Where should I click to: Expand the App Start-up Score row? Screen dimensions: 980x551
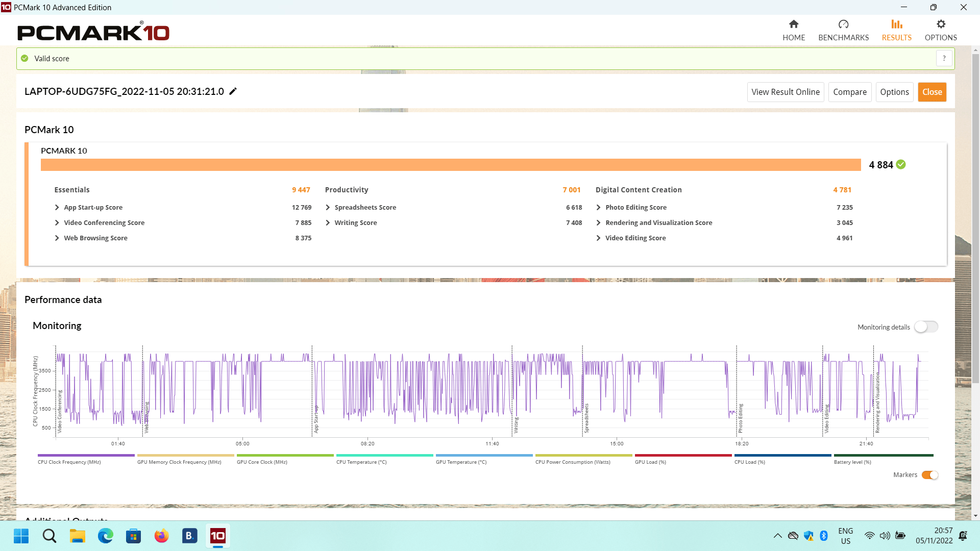(57, 208)
